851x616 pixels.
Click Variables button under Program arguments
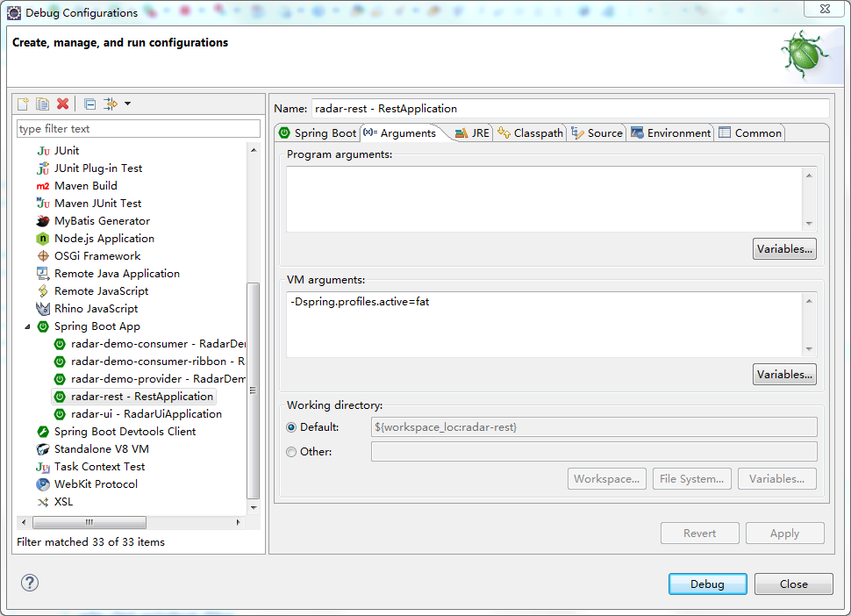(784, 249)
